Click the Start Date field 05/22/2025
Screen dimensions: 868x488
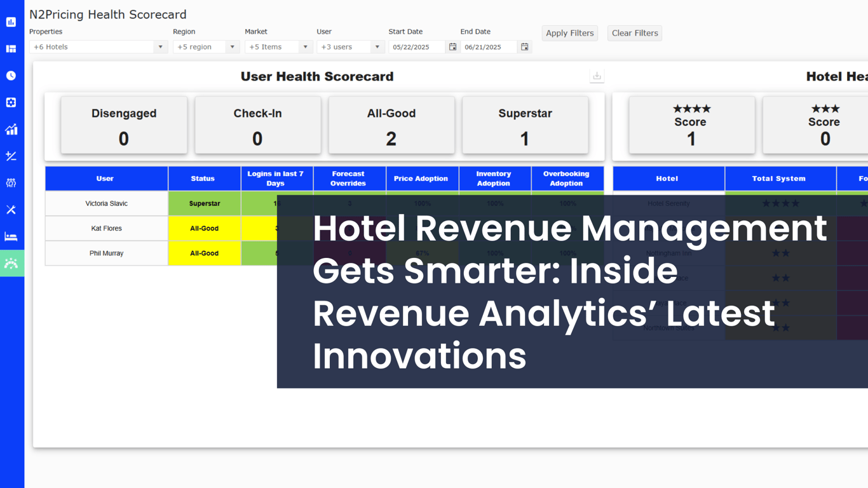[x=417, y=47]
